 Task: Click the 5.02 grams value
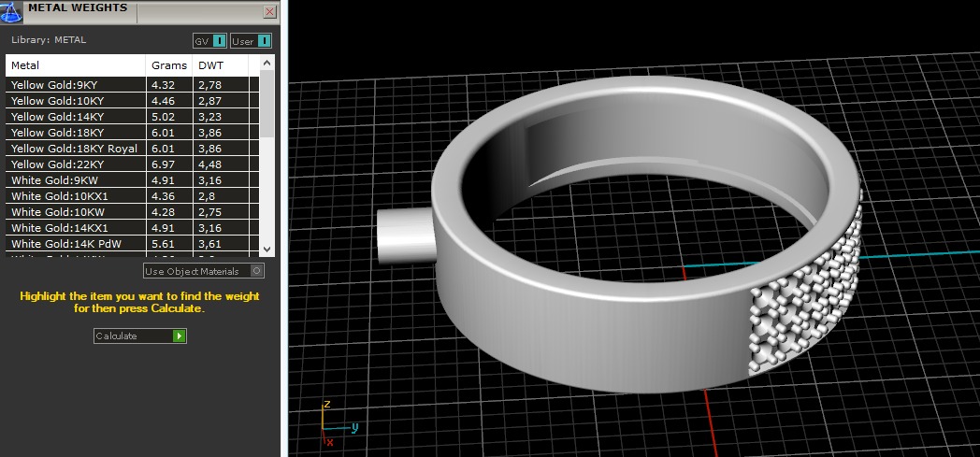click(x=163, y=117)
